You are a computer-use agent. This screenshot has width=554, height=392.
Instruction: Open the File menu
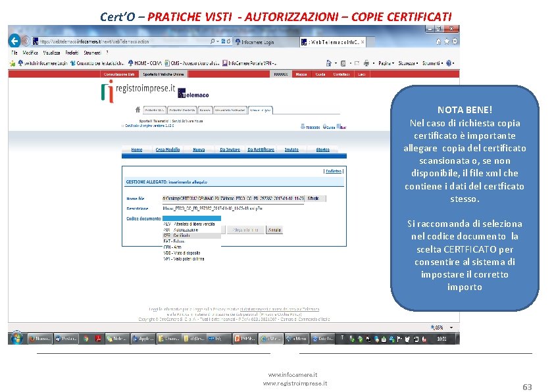pyautogui.click(x=14, y=53)
